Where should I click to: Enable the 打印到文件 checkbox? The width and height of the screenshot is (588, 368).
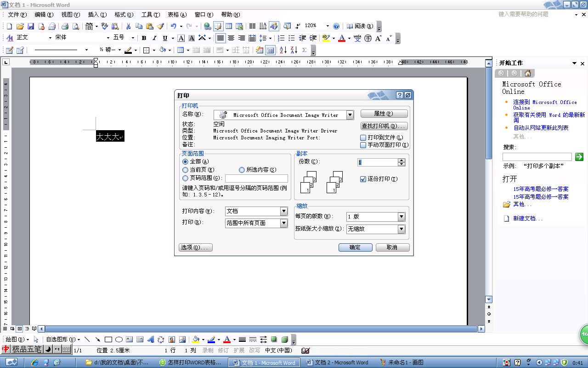coord(363,138)
